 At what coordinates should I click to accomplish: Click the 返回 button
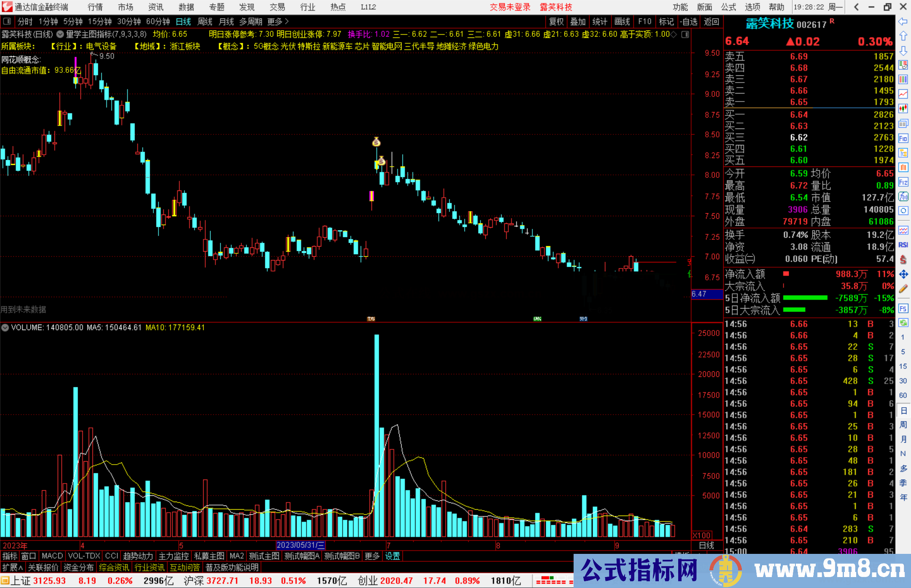tap(712, 21)
